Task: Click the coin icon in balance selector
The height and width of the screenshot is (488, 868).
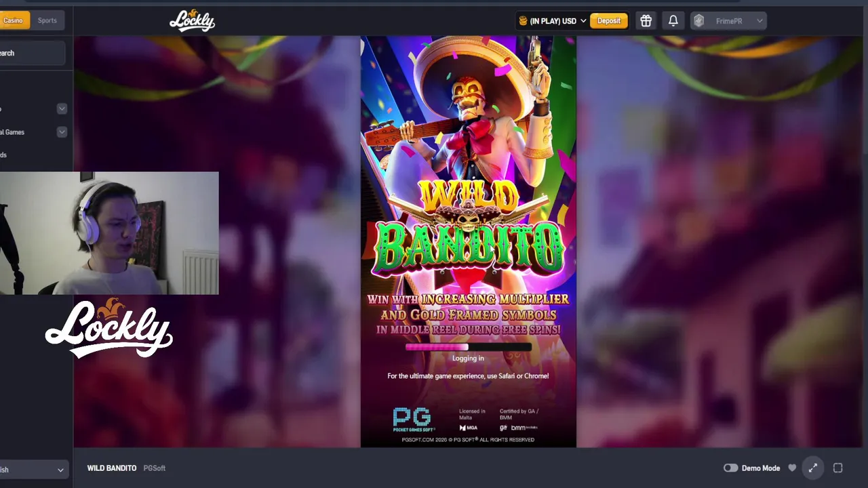Action: pyautogui.click(x=523, y=21)
